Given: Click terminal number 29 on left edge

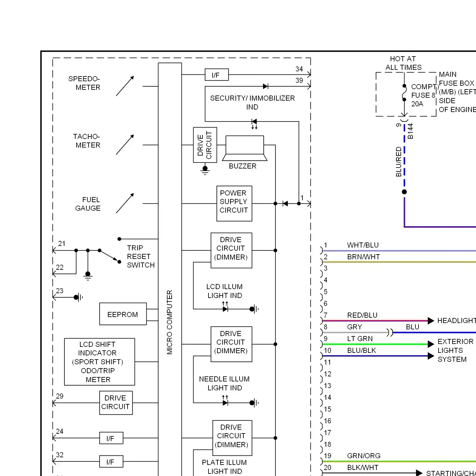Looking at the screenshot, I should [x=60, y=396].
